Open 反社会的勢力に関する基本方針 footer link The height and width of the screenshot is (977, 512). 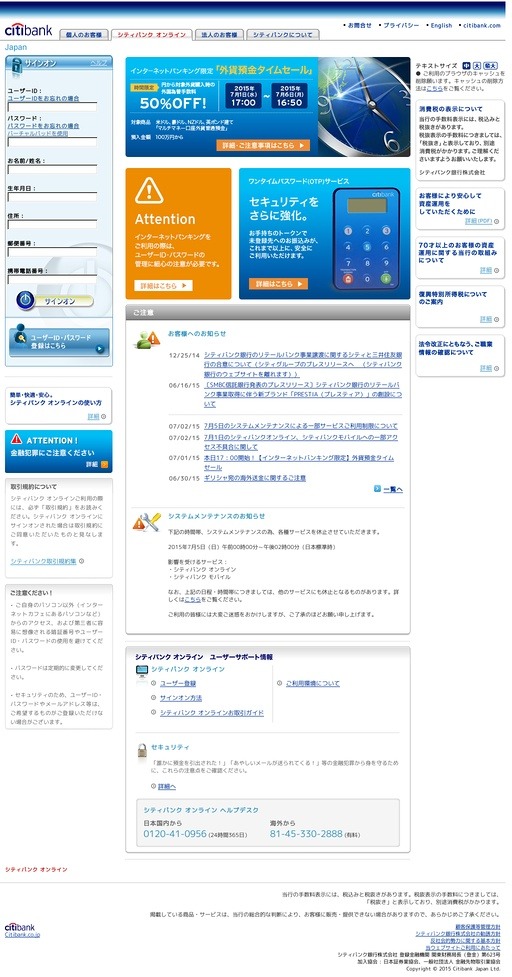tap(465, 940)
